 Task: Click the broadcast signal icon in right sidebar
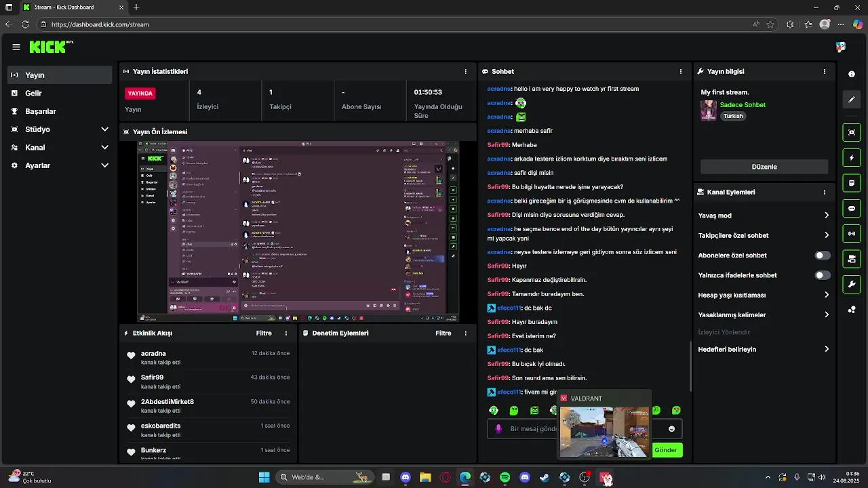pyautogui.click(x=852, y=234)
